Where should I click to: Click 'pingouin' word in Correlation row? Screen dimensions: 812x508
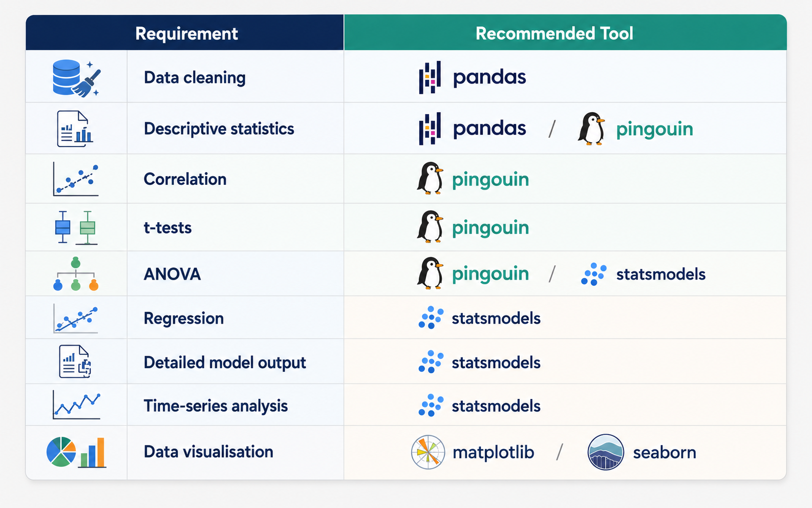(x=490, y=180)
